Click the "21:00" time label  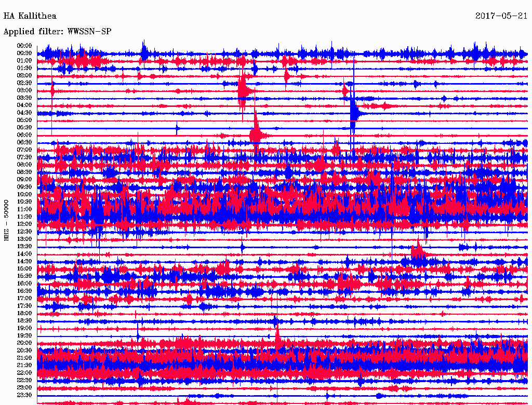tap(24, 358)
